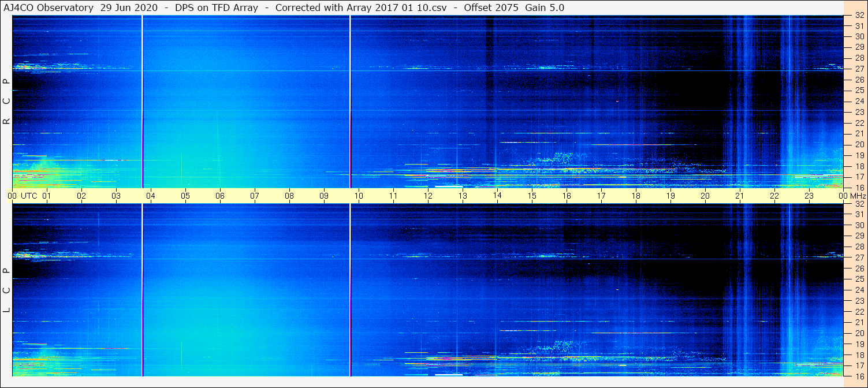The image size is (868, 388).
Task: Pick the 13 hour tick label
Action: click(463, 196)
